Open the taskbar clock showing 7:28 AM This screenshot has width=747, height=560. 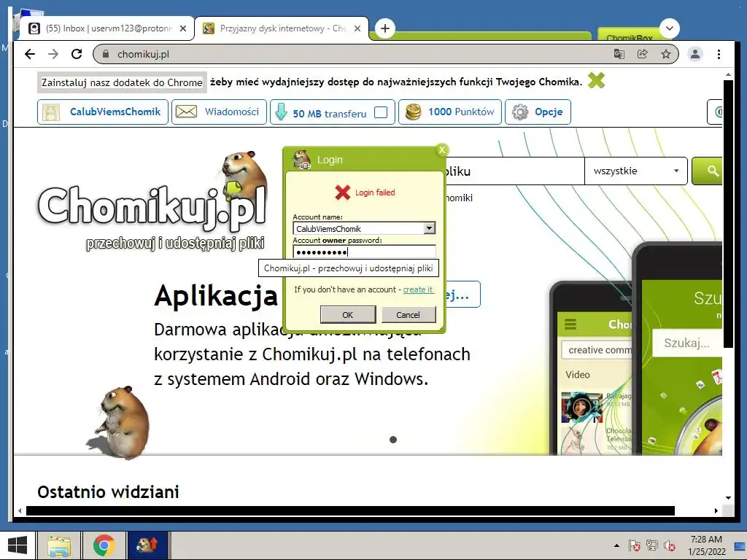(x=706, y=545)
